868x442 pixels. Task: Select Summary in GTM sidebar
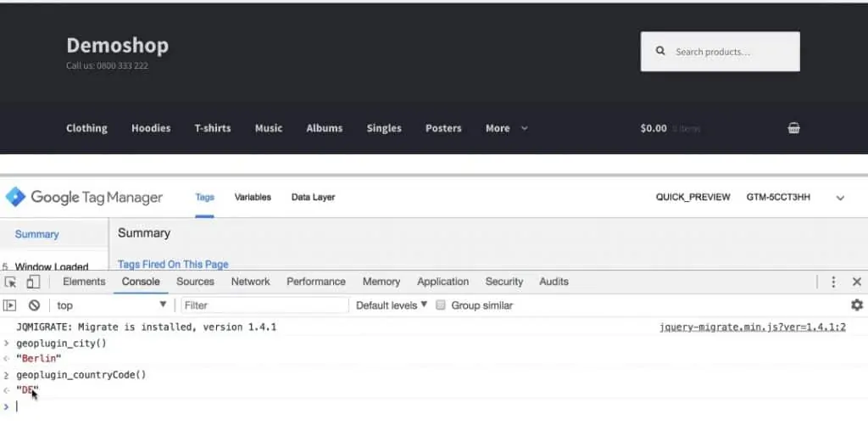pos(37,234)
